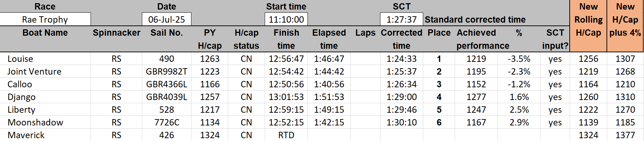The height and width of the screenshot is (141, 644).
Task: Select the Louise boat name cell
Action: 45,59
